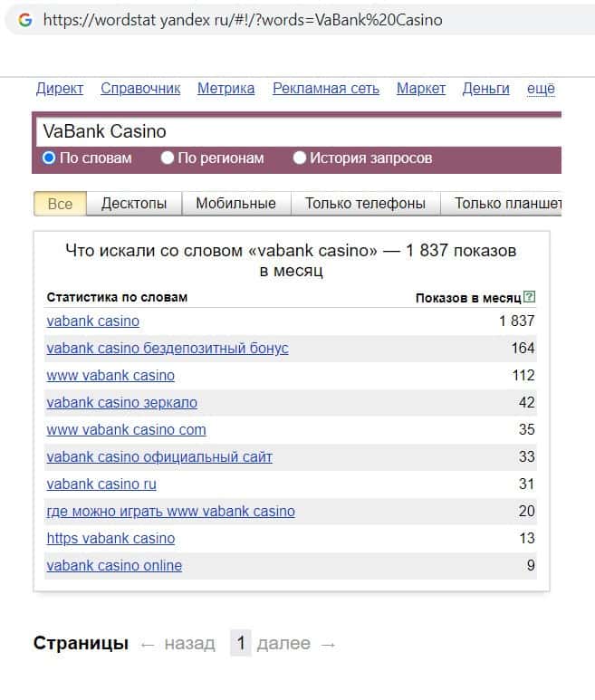Open 'где можно играть www vabank casino' link
This screenshot has height=700, width=595.
tap(171, 511)
